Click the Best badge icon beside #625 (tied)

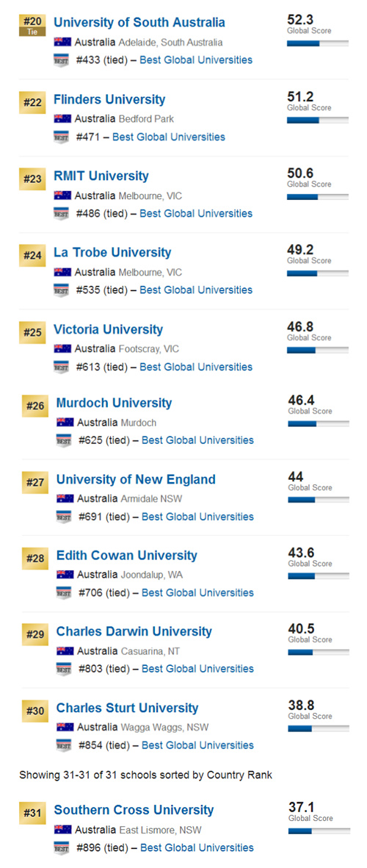pyautogui.click(x=64, y=441)
